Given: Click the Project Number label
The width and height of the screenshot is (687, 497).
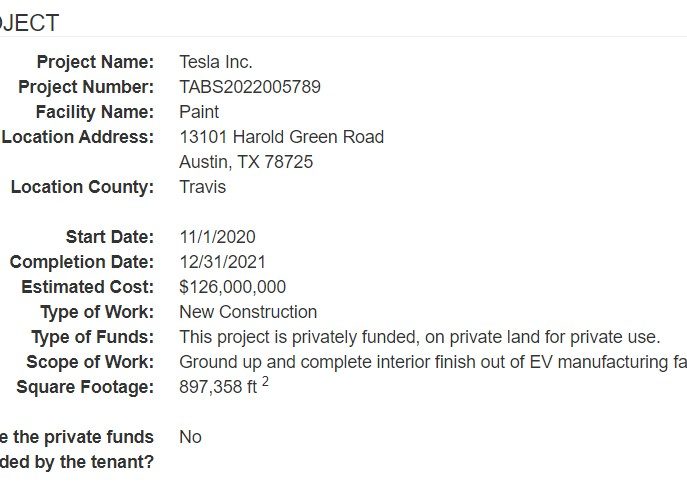Looking at the screenshot, I should click(86, 87).
